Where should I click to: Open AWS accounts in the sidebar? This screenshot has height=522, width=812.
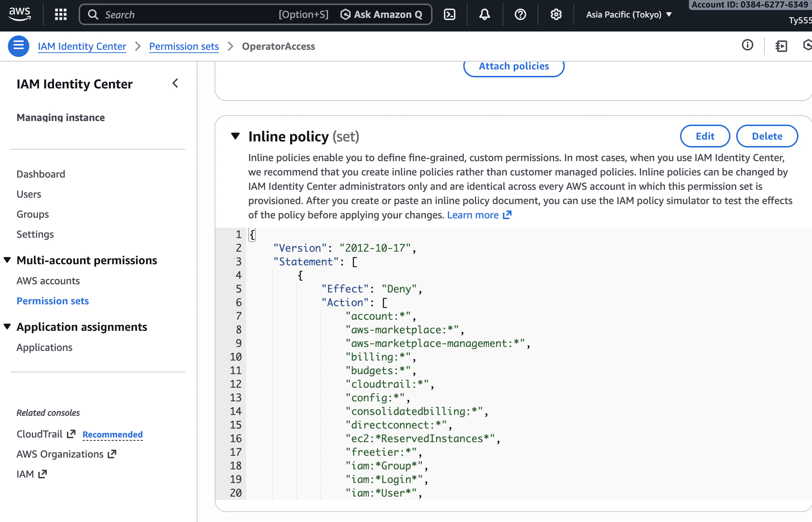(x=48, y=281)
